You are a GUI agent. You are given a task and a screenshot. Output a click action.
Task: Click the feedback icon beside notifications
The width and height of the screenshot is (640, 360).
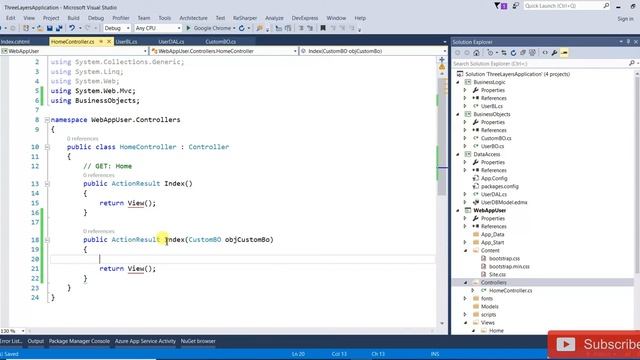(x=516, y=6)
